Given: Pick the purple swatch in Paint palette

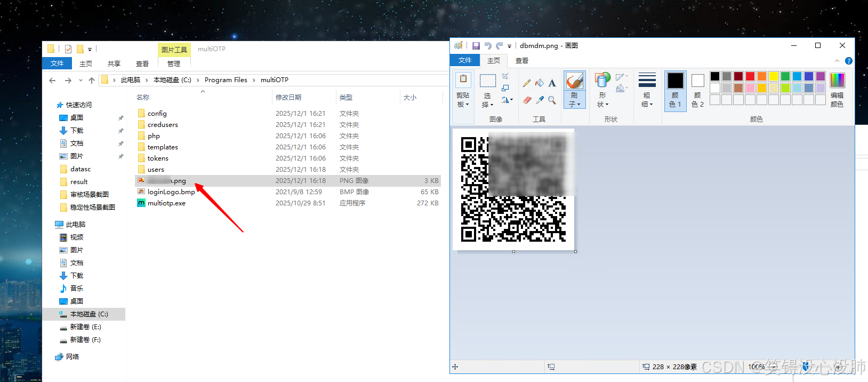Looking at the screenshot, I should coord(821,76).
